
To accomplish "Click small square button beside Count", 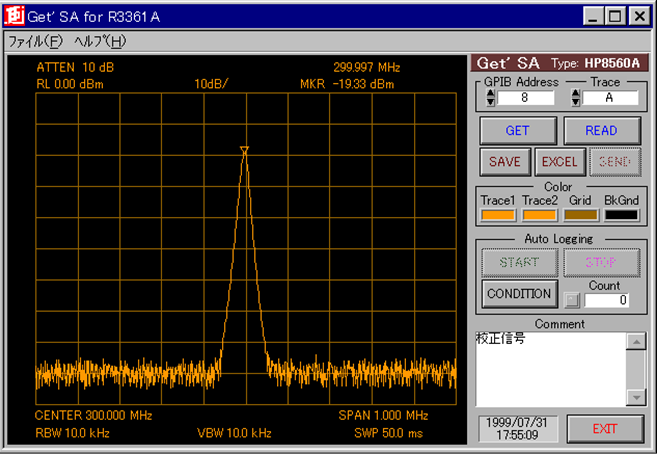I will tap(572, 300).
